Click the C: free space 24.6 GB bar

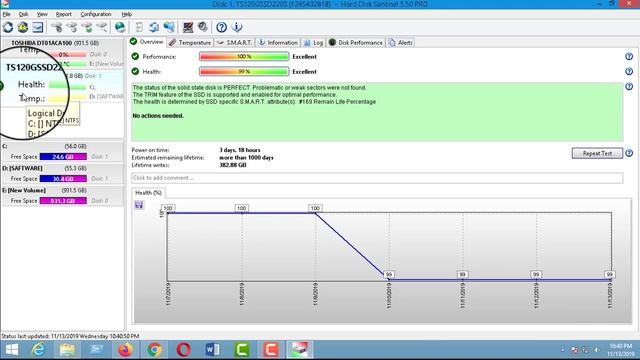click(63, 156)
